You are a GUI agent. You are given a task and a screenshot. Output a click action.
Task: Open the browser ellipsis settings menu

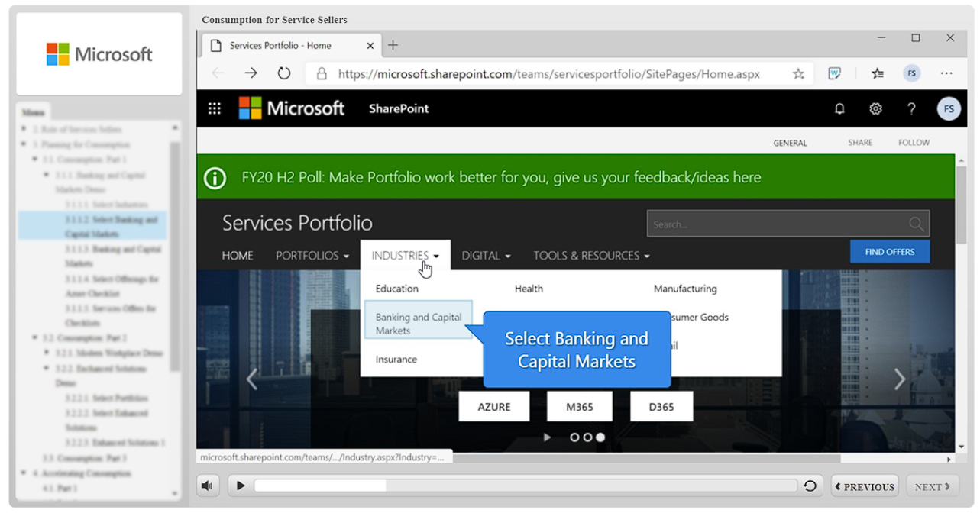tap(946, 73)
